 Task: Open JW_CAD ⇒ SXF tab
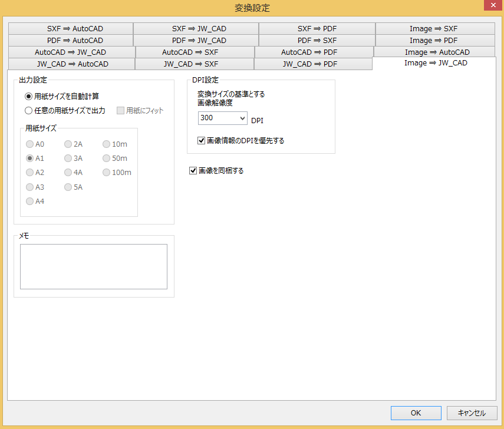195,64
